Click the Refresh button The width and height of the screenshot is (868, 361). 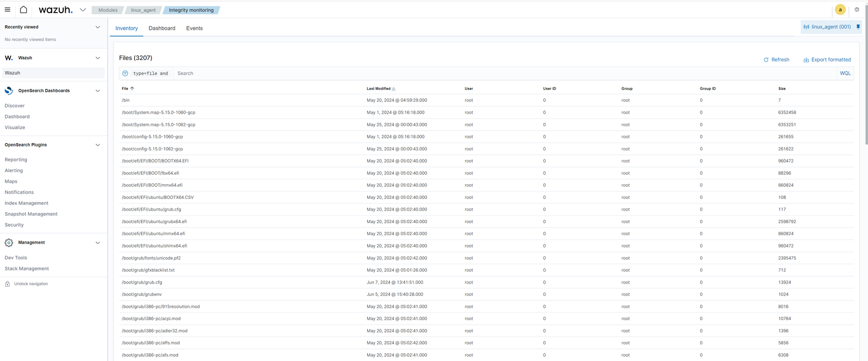(x=776, y=59)
